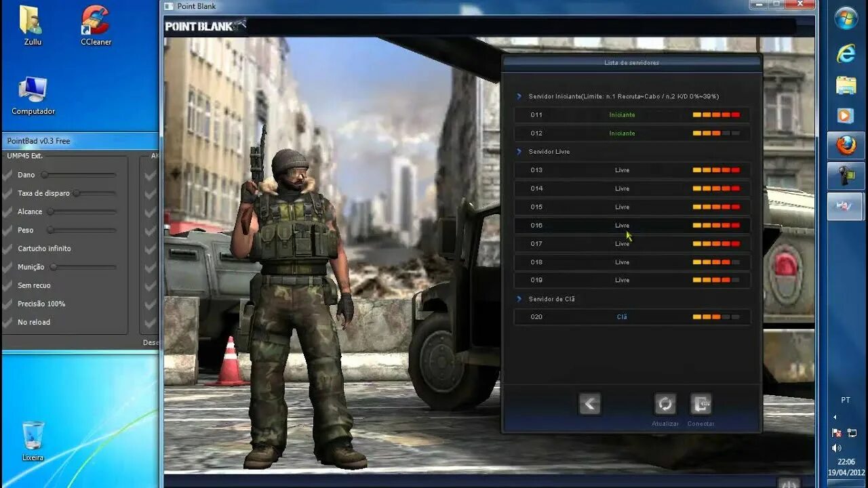The width and height of the screenshot is (868, 488).
Task: Click the PT language indicator
Action: click(x=846, y=400)
